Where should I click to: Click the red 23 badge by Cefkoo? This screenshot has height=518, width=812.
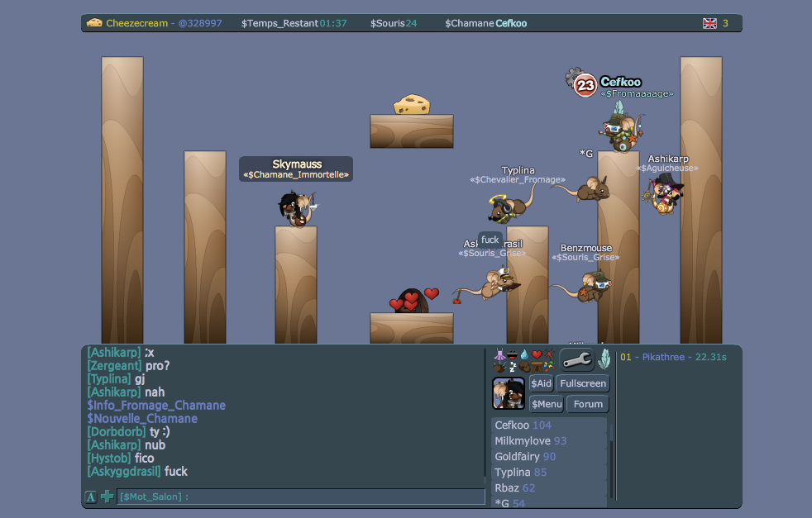585,85
